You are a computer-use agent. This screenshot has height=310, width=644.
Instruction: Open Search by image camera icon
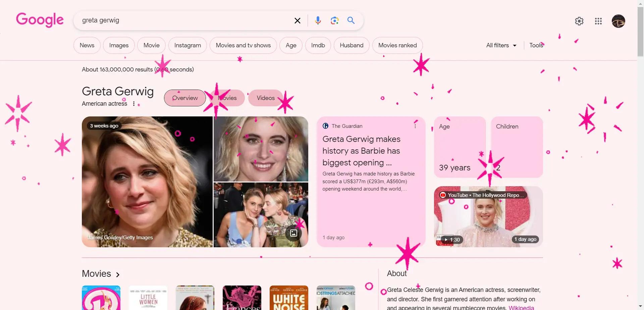tap(334, 20)
